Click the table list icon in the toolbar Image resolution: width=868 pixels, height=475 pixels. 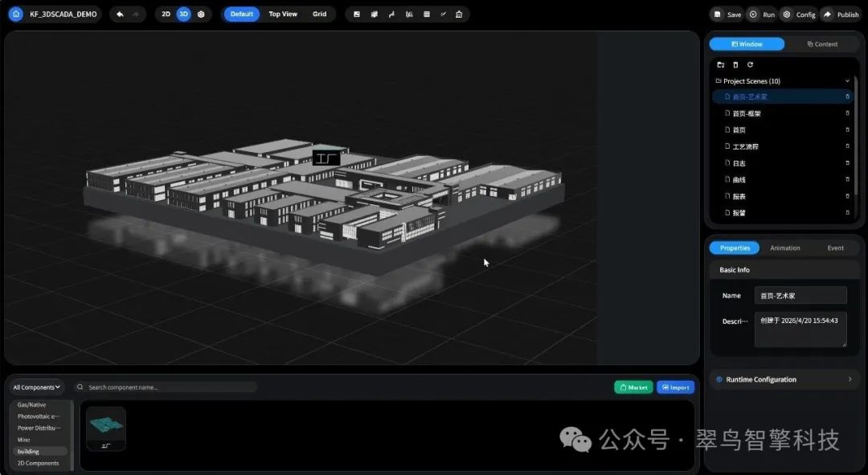(x=426, y=14)
